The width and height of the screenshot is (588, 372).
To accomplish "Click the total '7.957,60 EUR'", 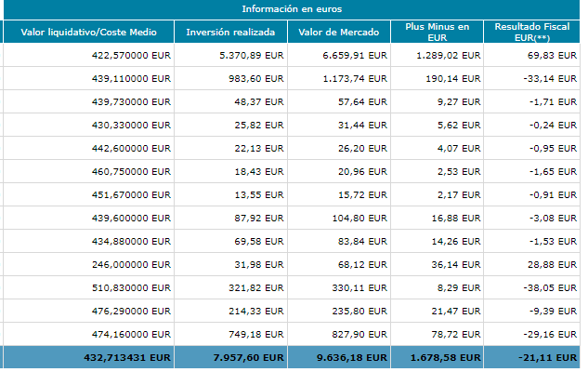I will [230, 358].
